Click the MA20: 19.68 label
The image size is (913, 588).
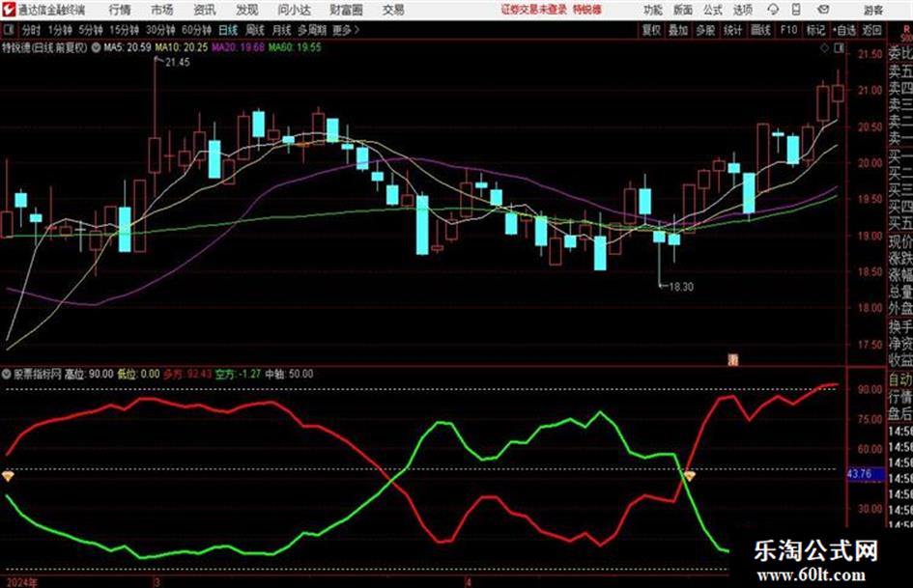(x=238, y=47)
